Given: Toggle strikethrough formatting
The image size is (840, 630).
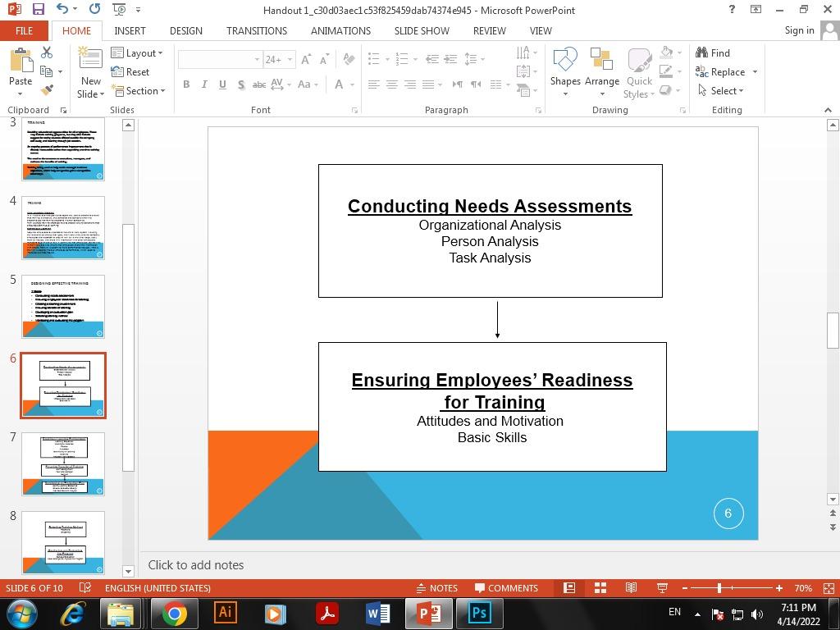Looking at the screenshot, I should [259, 84].
